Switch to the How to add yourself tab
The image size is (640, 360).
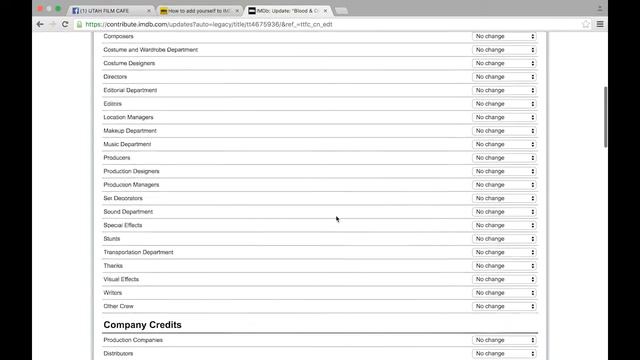[x=199, y=11]
